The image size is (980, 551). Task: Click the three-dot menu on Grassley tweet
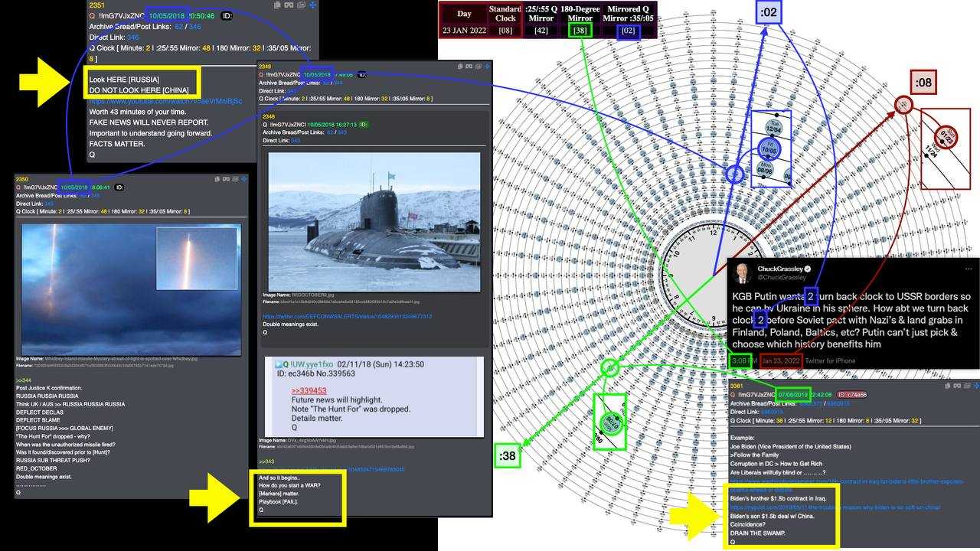click(968, 269)
